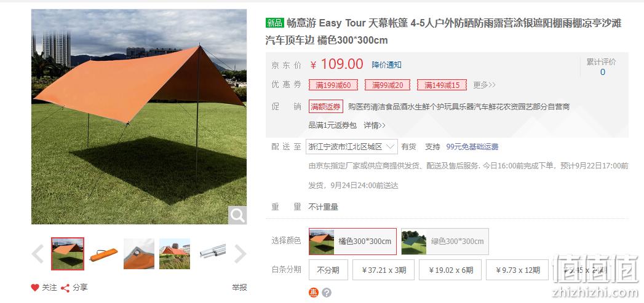Select the tent poles thumbnail
The width and height of the screenshot is (644, 303).
click(213, 254)
